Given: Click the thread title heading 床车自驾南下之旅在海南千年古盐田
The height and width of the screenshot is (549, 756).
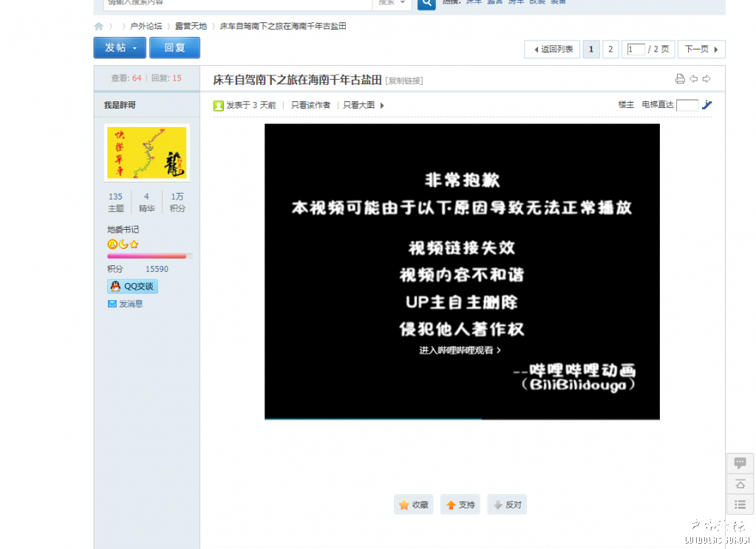Looking at the screenshot, I should (x=298, y=80).
